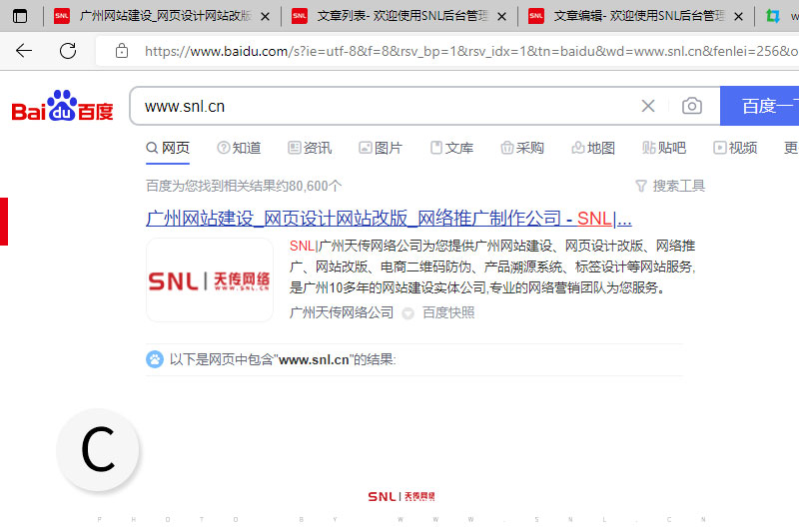Select the 采购 search category
Viewport: 799px width, 532px height.
(x=522, y=148)
